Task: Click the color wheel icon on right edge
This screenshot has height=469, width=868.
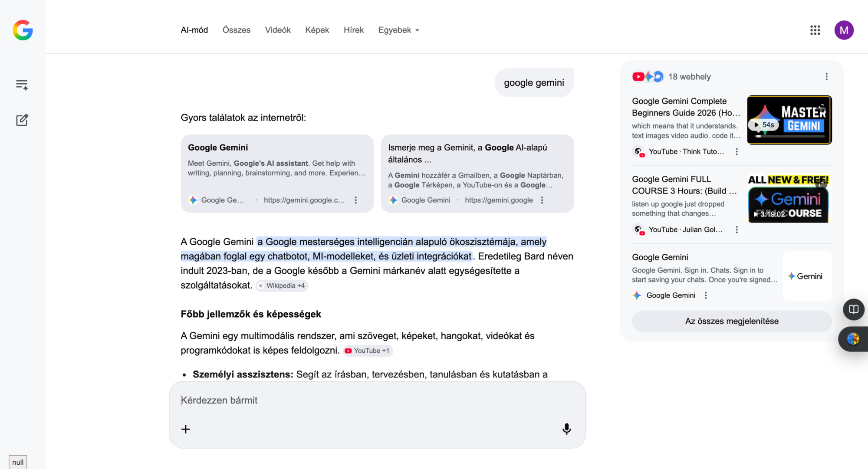Action: pyautogui.click(x=853, y=339)
